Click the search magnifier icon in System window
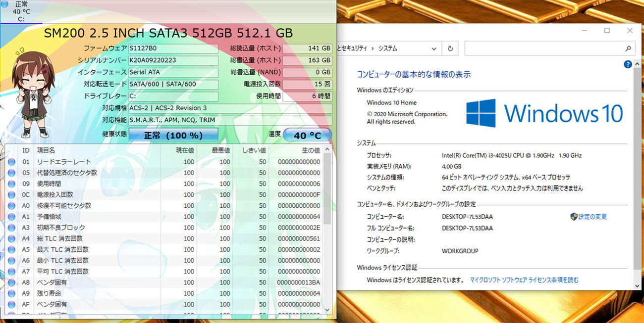This screenshot has height=323, width=644. (628, 48)
